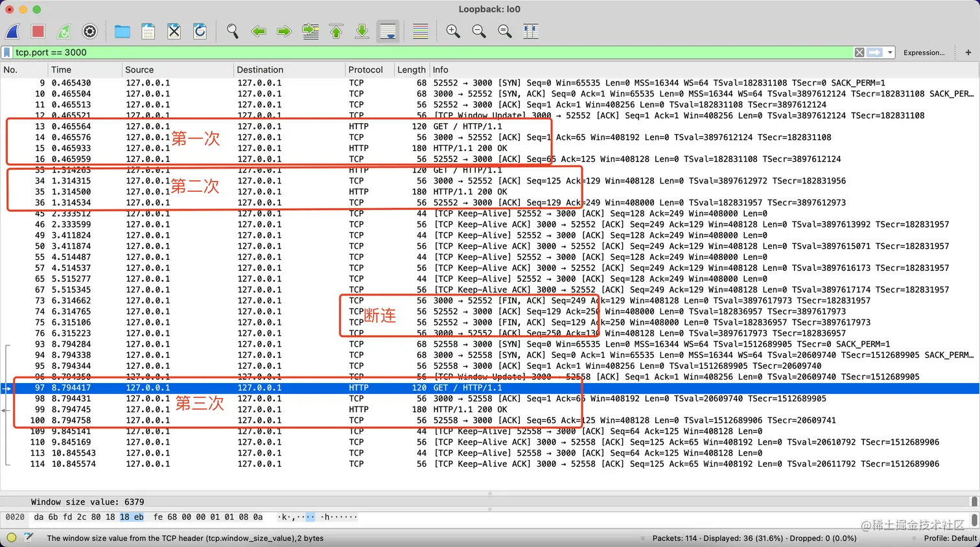
Task: Close the capture file with the X-page icon
Action: pyautogui.click(x=174, y=31)
